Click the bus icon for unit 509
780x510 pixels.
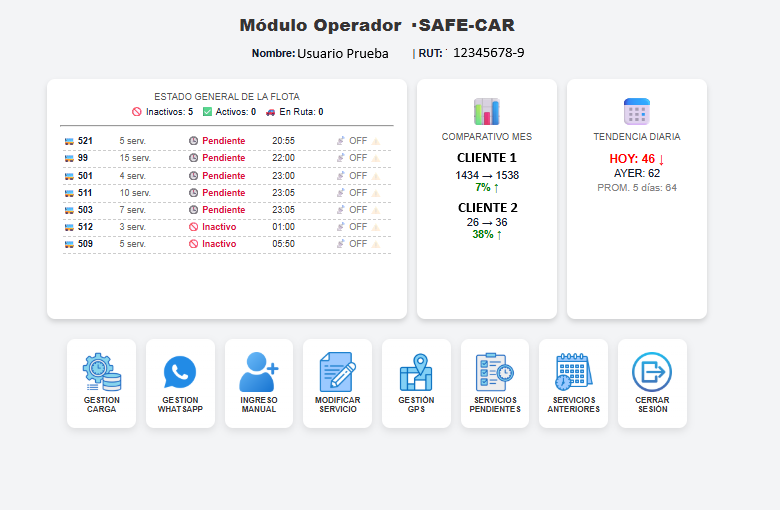(x=69, y=244)
